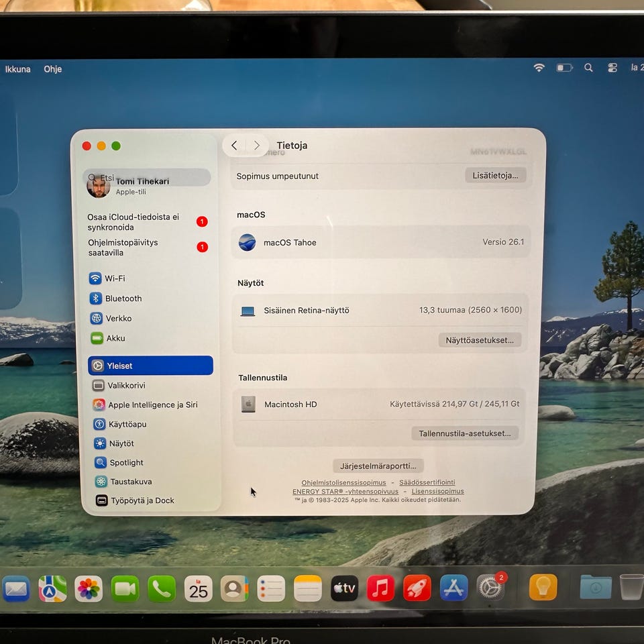This screenshot has width=644, height=644.
Task: Go back with the left chevron
Action: pos(234,146)
